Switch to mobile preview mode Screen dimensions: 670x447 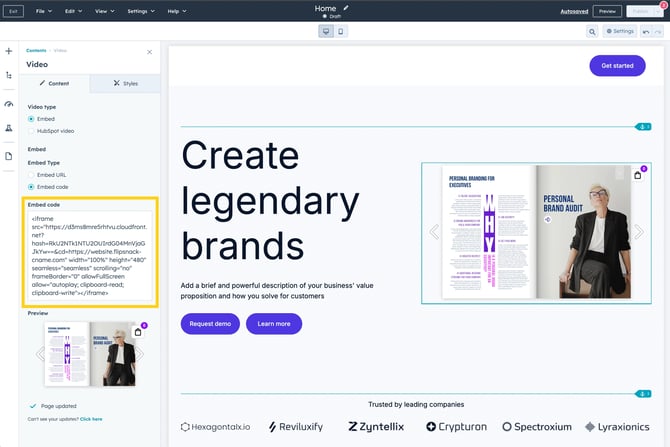click(x=341, y=31)
